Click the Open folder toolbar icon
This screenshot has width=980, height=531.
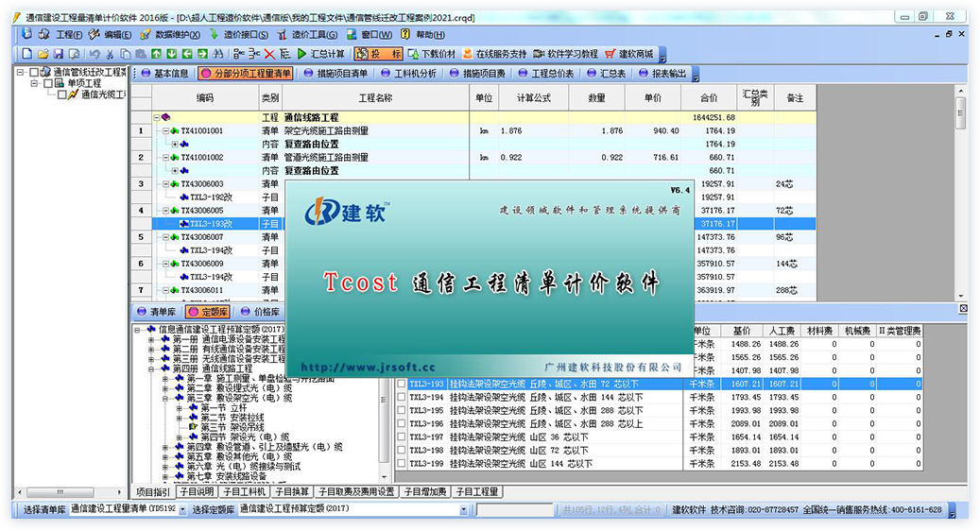43,54
